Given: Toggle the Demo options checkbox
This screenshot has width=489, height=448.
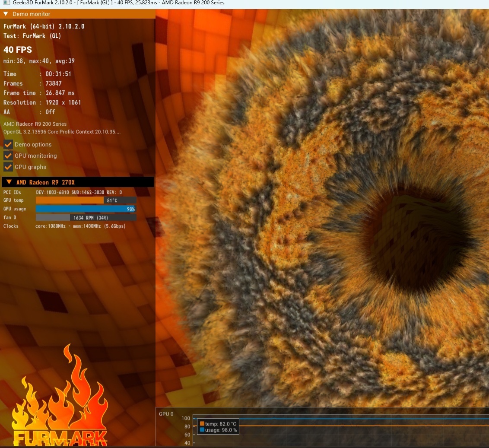Looking at the screenshot, I should [x=8, y=144].
